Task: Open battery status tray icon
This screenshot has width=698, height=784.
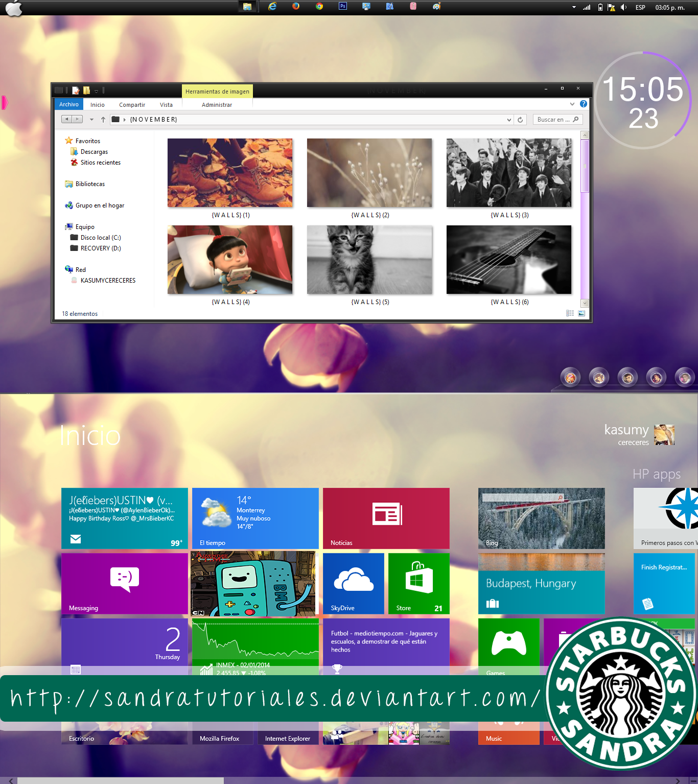Action: 600,7
